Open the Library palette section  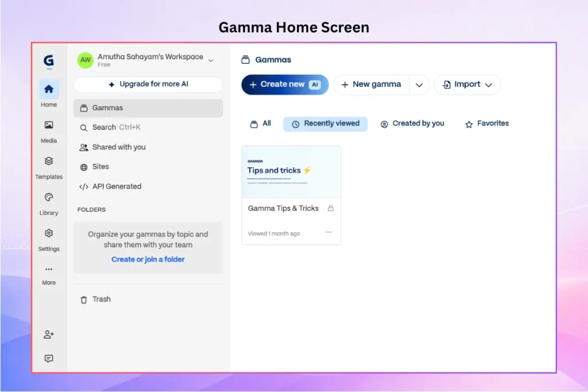pyautogui.click(x=49, y=204)
